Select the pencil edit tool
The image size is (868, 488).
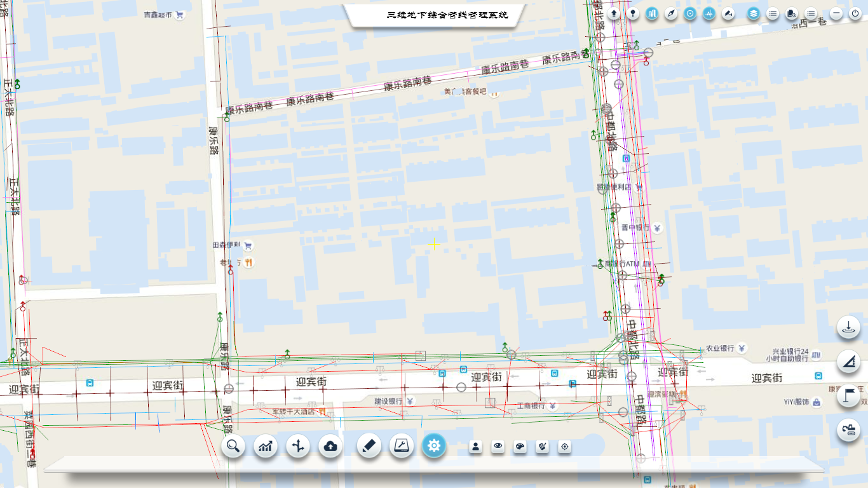tap(369, 446)
